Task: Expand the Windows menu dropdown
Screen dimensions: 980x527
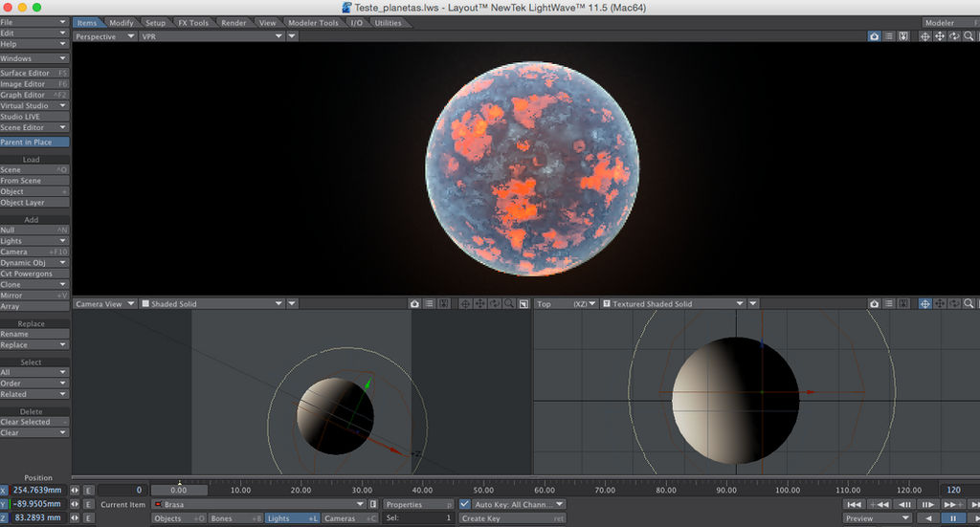Action: 34,58
